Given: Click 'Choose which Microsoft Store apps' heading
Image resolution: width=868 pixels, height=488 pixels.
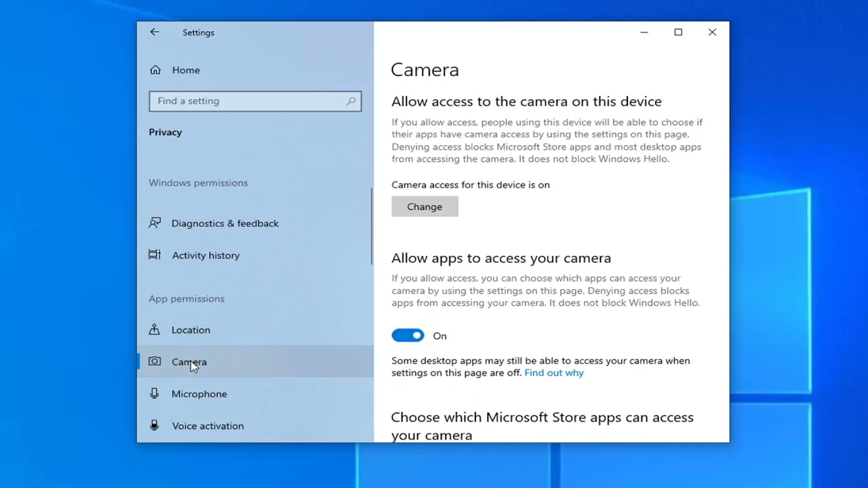Looking at the screenshot, I should point(542,426).
